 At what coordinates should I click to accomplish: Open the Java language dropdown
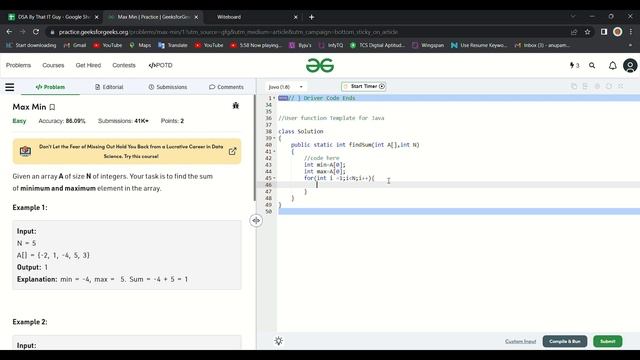pyautogui.click(x=285, y=87)
